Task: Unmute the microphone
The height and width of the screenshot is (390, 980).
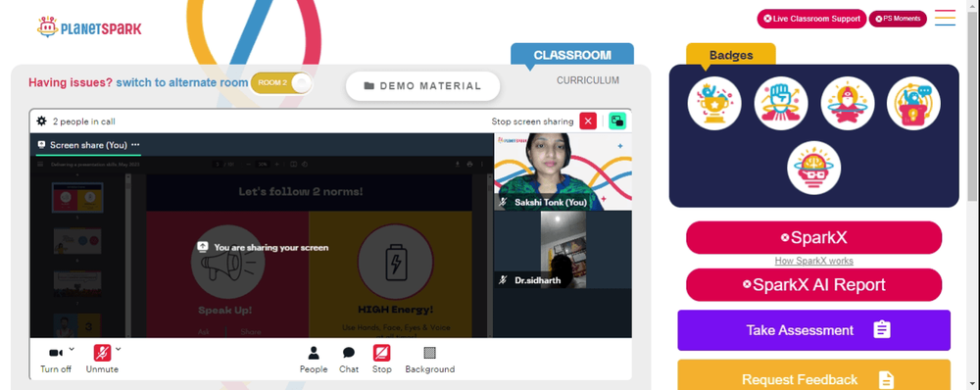Action: coord(102,360)
